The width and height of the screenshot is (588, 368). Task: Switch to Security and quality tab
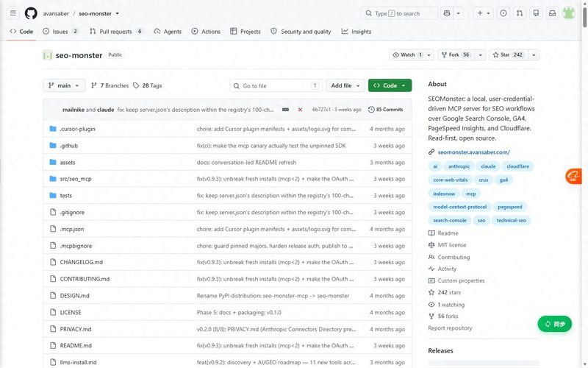301,32
